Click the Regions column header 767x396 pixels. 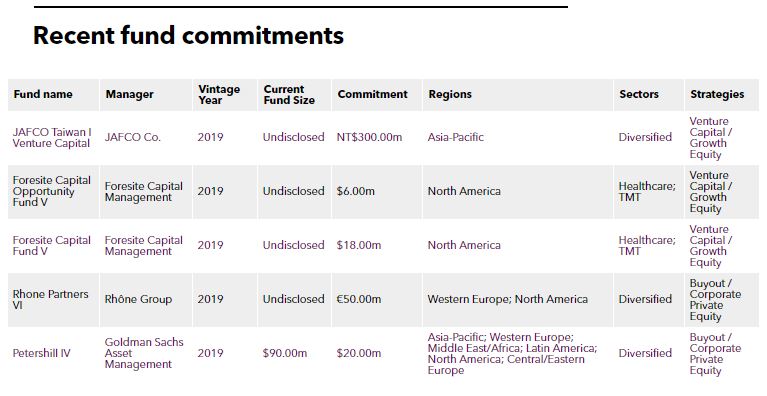[450, 94]
